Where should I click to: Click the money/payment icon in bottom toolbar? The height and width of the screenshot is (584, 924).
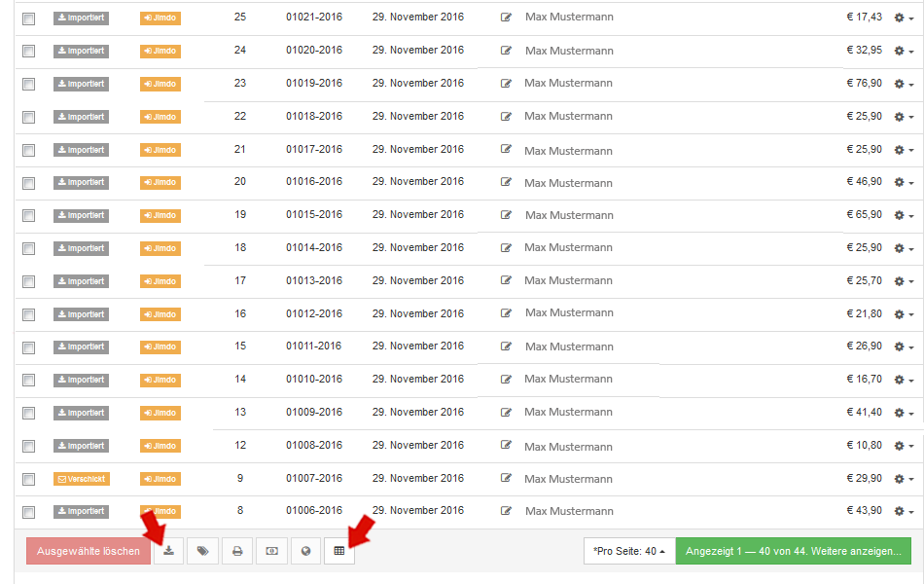pyautogui.click(x=271, y=551)
